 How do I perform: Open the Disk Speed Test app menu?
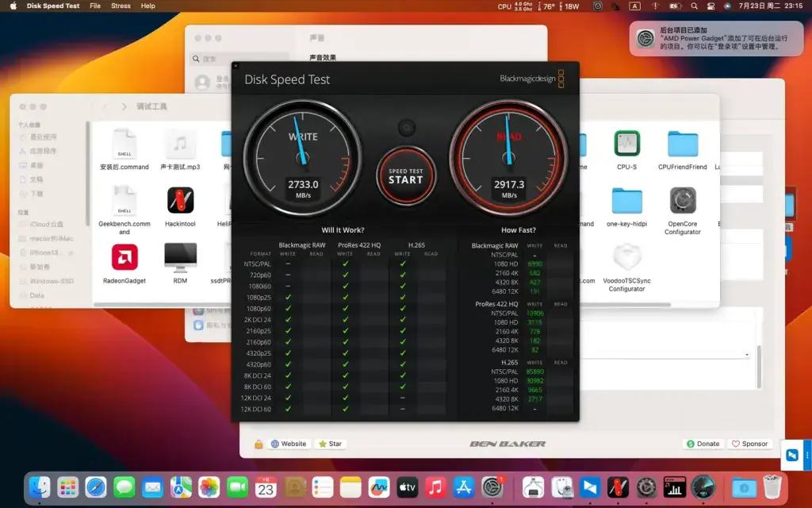[53, 6]
